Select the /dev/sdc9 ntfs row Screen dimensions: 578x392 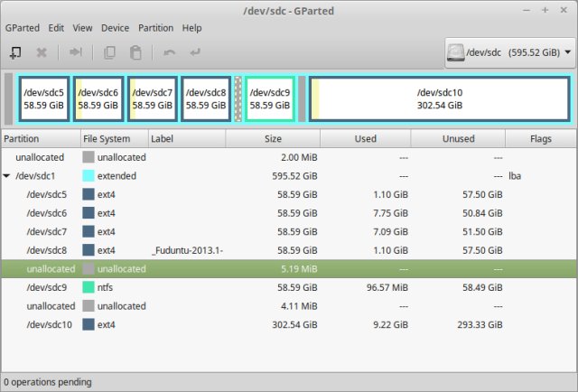coord(289,287)
